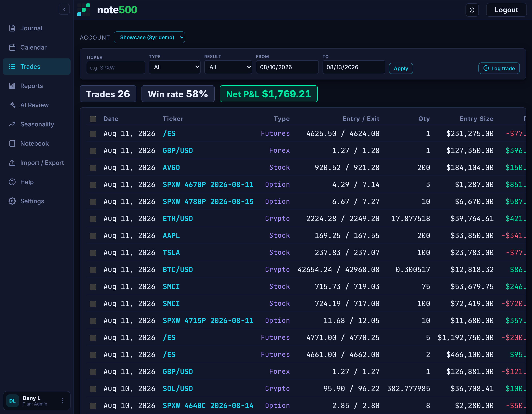The image size is (532, 414).
Task: Toggle the select-all checkbox in table header
Action: coord(93,119)
